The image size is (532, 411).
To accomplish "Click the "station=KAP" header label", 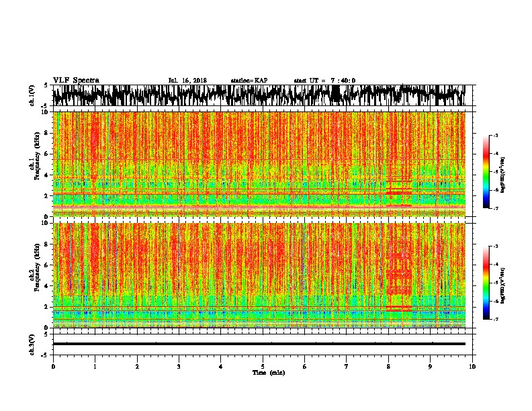I will coord(249,81).
